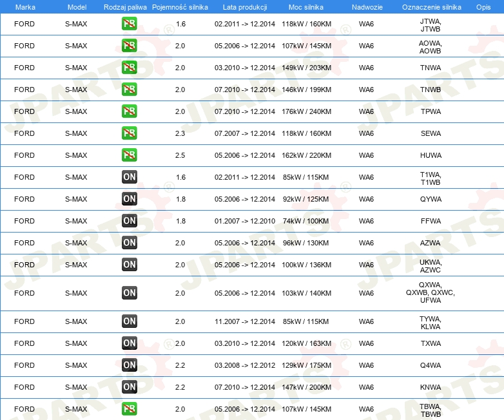
Task: Click the Lata produkcji column header
Action: (245, 7)
